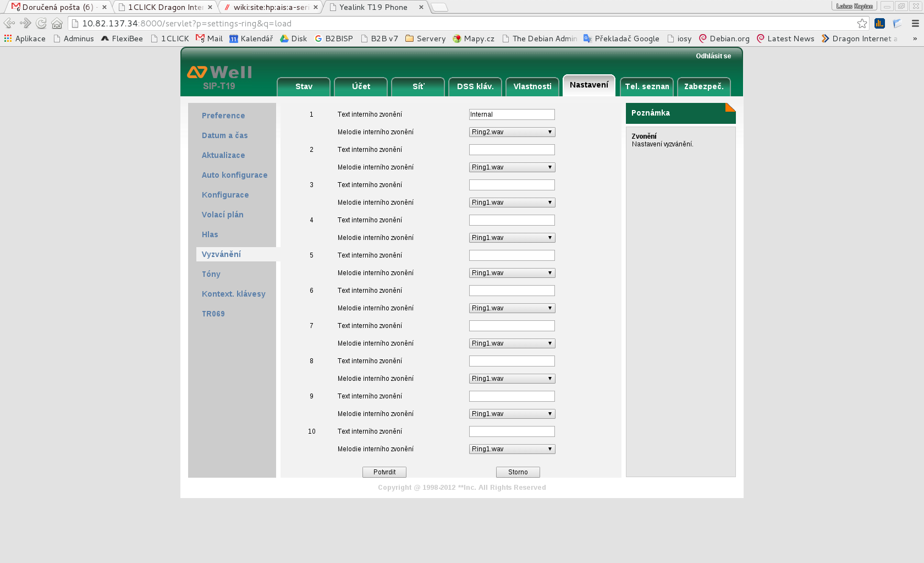Click the home page icon

pyautogui.click(x=57, y=23)
